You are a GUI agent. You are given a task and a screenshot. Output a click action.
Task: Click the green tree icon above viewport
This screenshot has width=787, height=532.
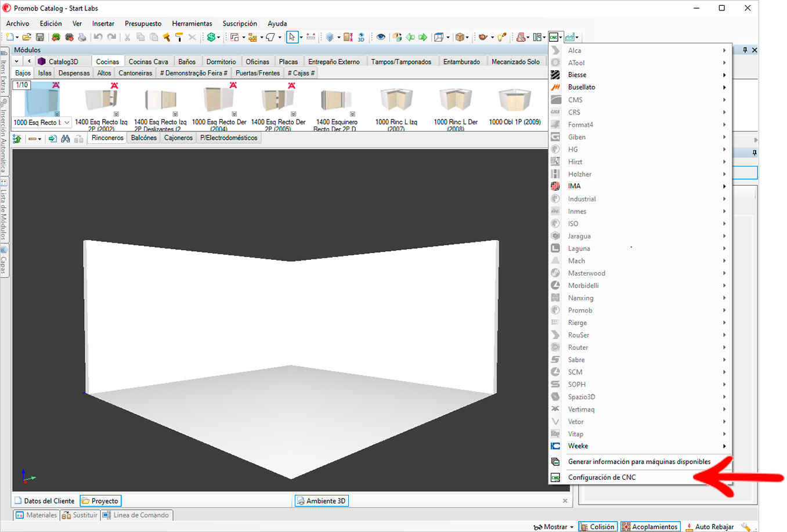pyautogui.click(x=17, y=139)
